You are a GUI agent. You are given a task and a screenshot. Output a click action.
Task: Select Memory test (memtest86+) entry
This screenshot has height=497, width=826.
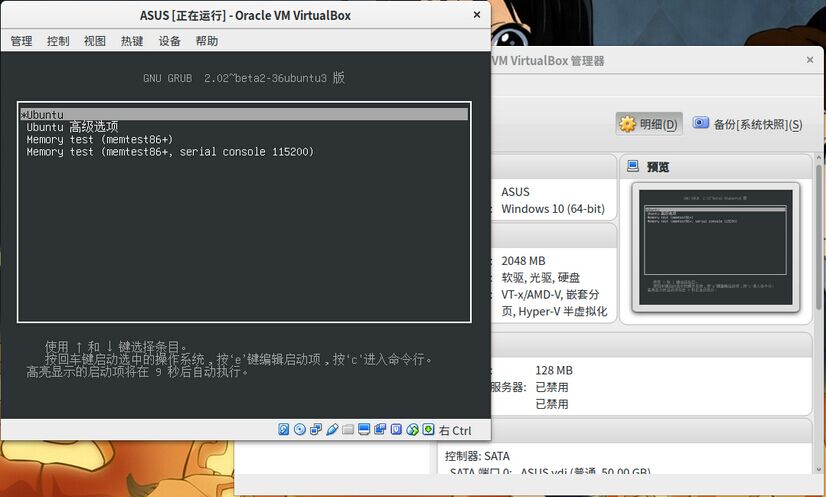pyautogui.click(x=100, y=139)
